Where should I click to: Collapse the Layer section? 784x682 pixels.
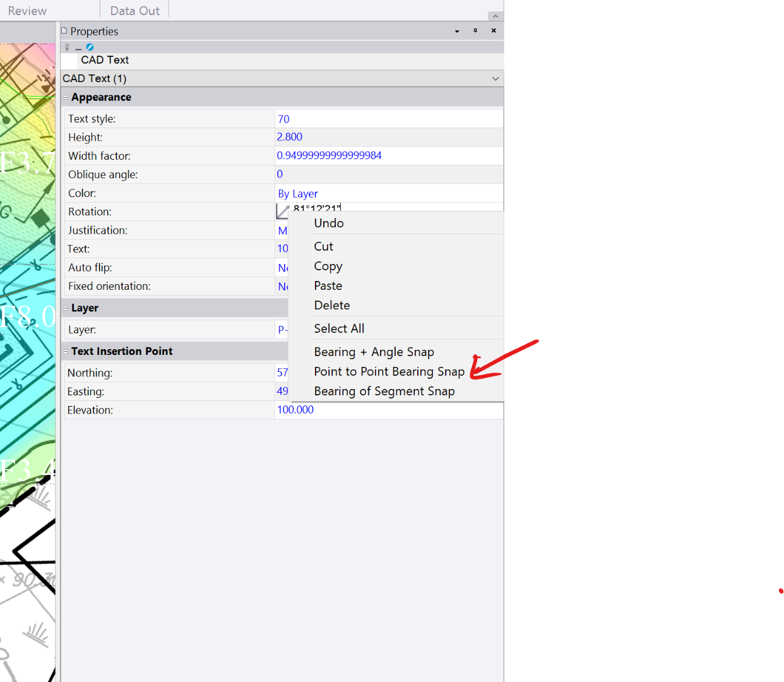click(66, 308)
